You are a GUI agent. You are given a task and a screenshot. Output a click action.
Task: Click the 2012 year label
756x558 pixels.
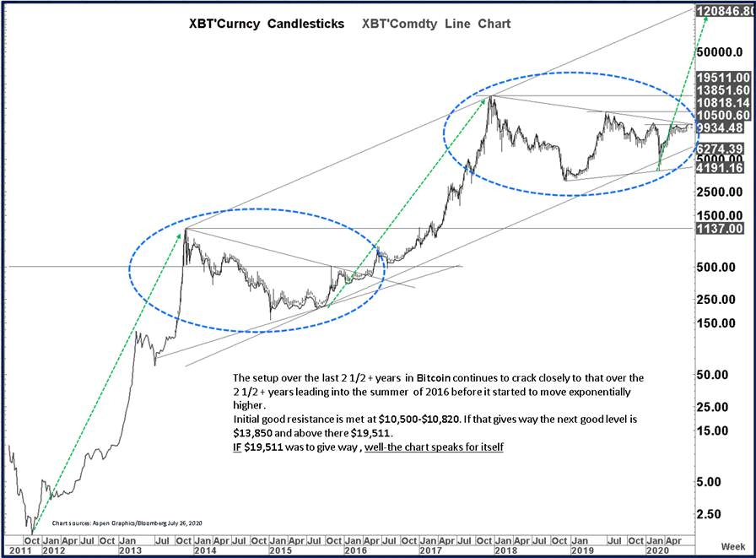click(x=53, y=550)
